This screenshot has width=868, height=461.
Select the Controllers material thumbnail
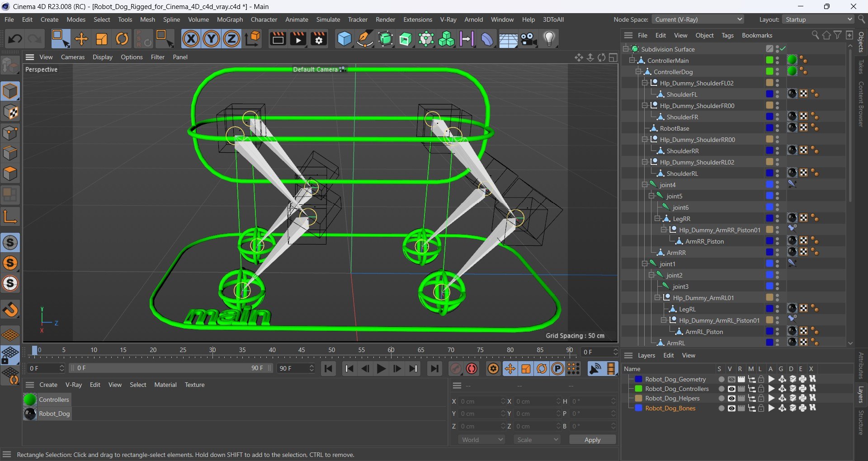(x=30, y=400)
